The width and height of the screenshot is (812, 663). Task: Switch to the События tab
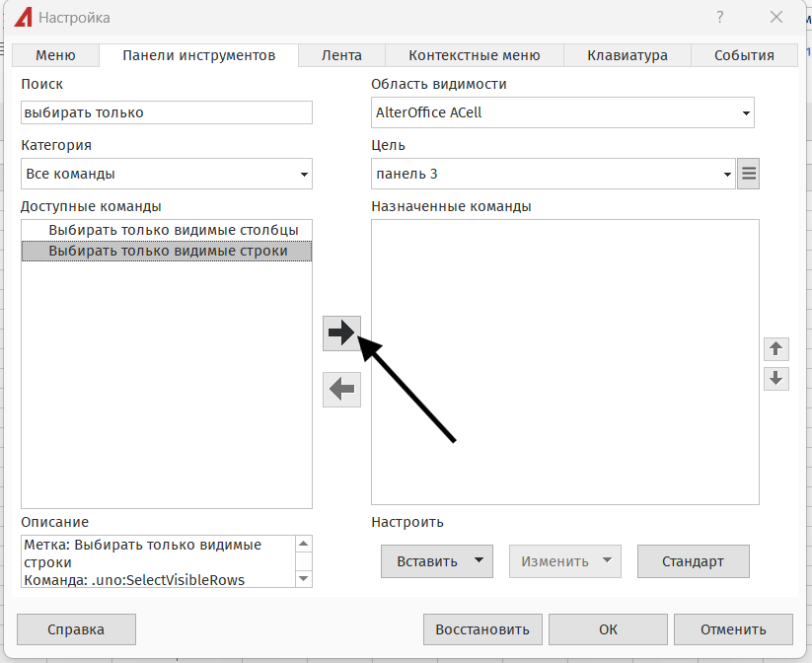click(745, 55)
